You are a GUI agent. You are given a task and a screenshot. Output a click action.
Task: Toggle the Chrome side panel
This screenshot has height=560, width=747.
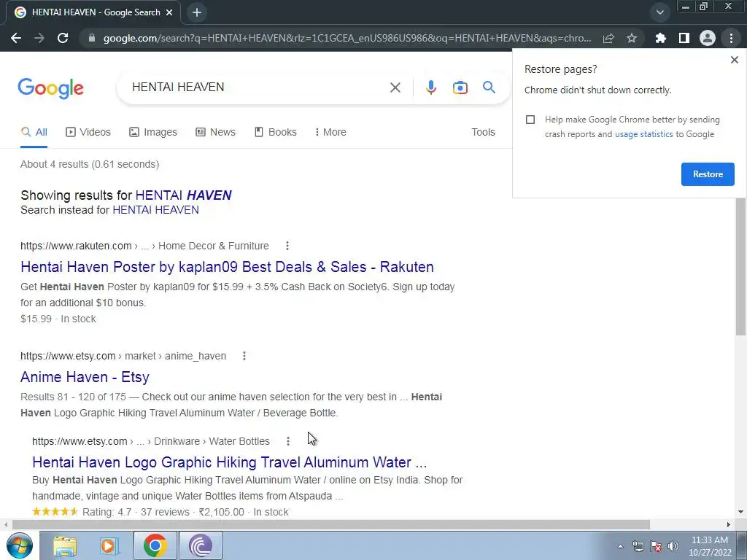[684, 38]
